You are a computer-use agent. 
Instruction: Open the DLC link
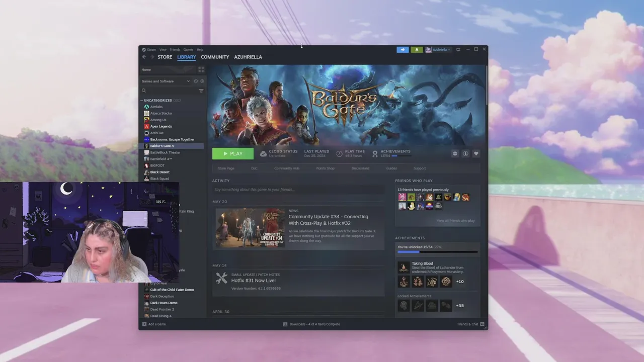[x=254, y=168]
